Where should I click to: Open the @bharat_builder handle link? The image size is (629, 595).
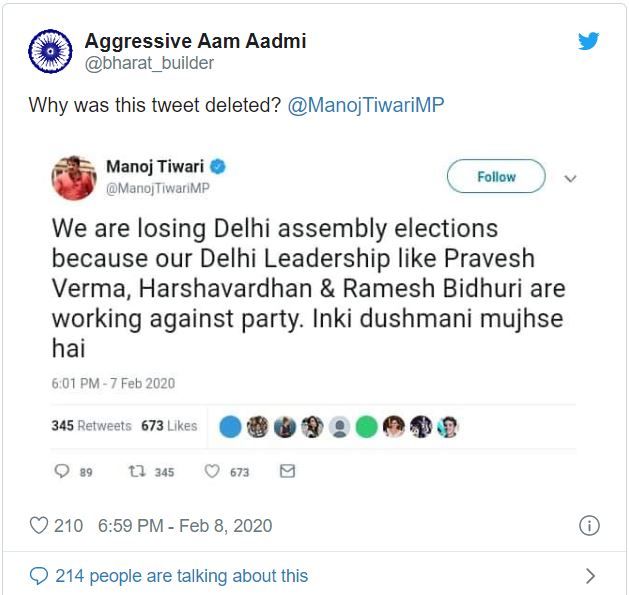(149, 63)
